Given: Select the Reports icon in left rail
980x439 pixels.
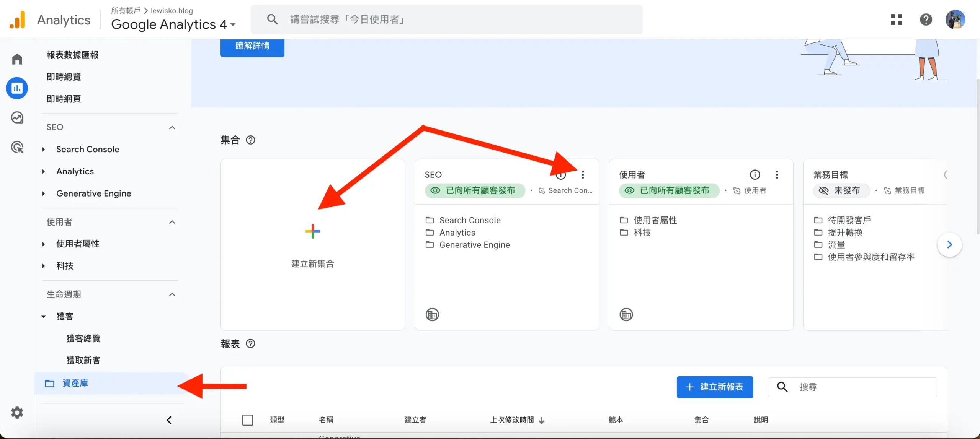Looking at the screenshot, I should coord(17,88).
